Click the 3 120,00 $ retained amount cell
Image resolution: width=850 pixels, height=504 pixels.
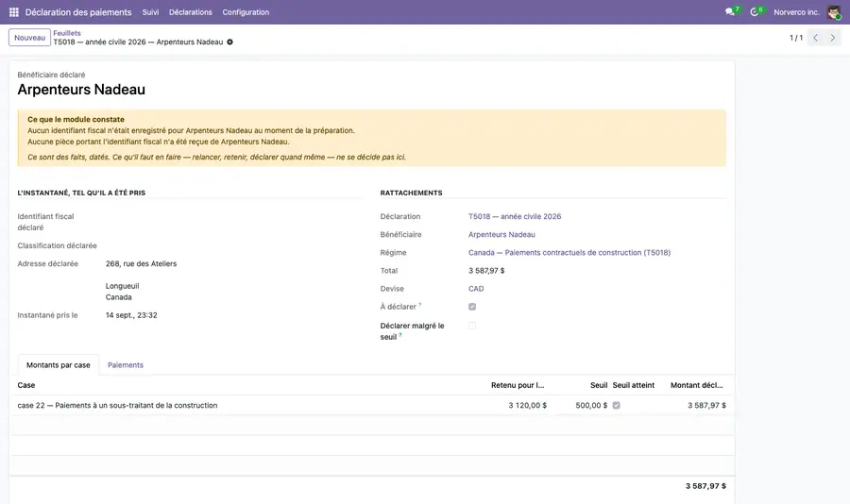(x=527, y=405)
